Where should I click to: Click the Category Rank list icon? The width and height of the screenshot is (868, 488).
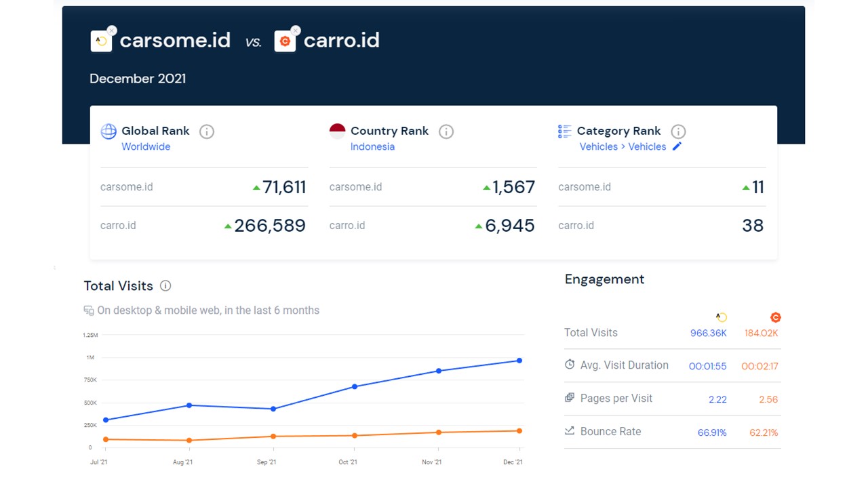565,131
